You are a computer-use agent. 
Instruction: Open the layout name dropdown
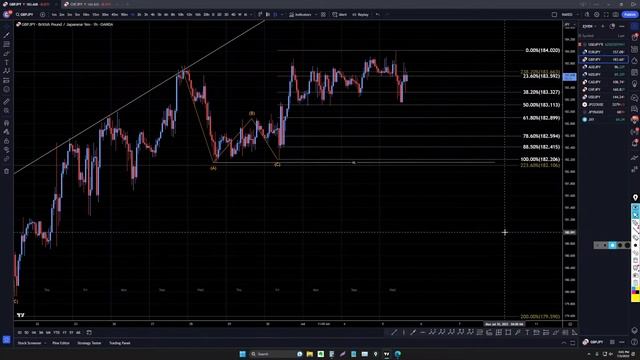pos(569,15)
